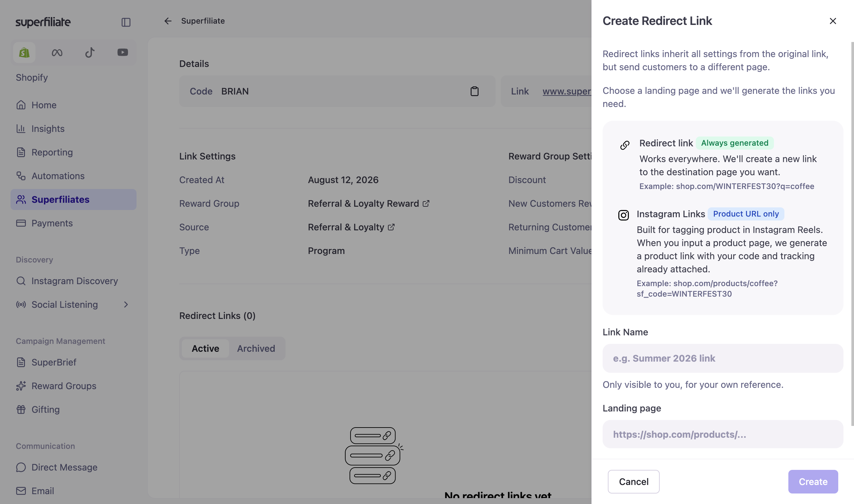Focus the Link Name input field
This screenshot has width=854, height=504.
(x=722, y=358)
